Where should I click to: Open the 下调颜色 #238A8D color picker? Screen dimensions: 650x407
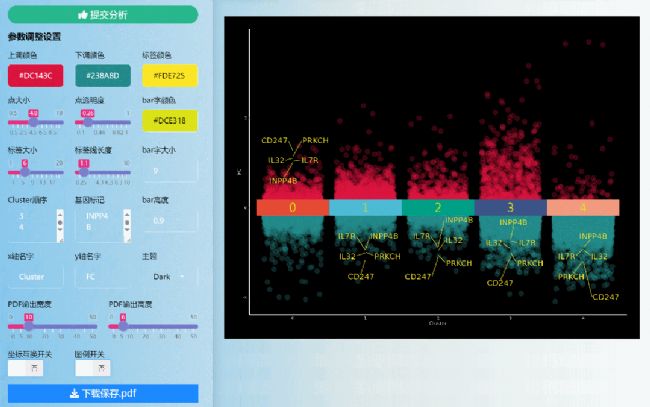[x=102, y=75]
